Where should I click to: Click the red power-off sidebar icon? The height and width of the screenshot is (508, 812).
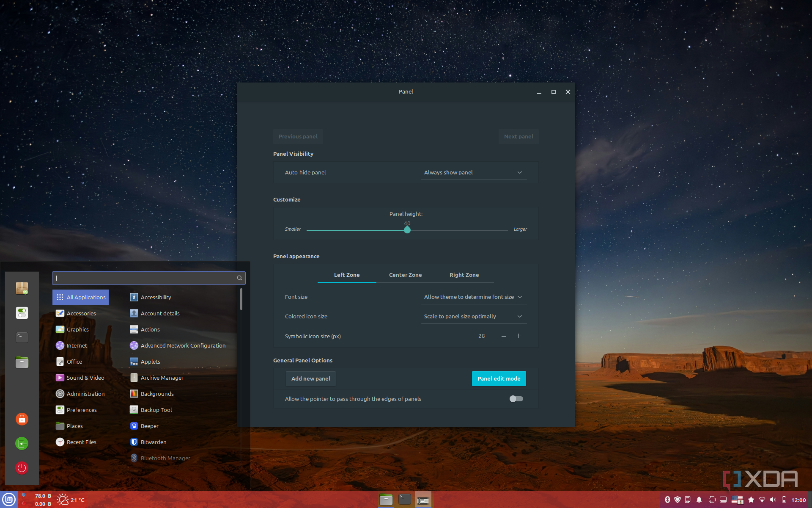pyautogui.click(x=22, y=468)
